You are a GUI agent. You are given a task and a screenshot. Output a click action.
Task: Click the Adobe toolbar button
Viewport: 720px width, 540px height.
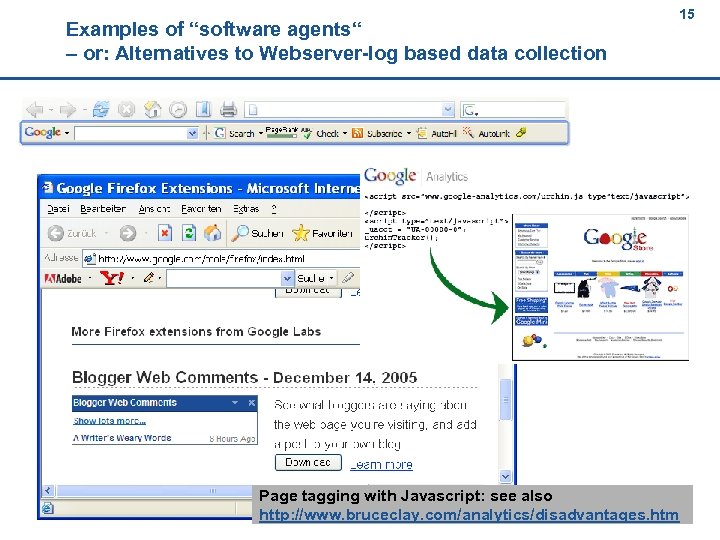(63, 278)
